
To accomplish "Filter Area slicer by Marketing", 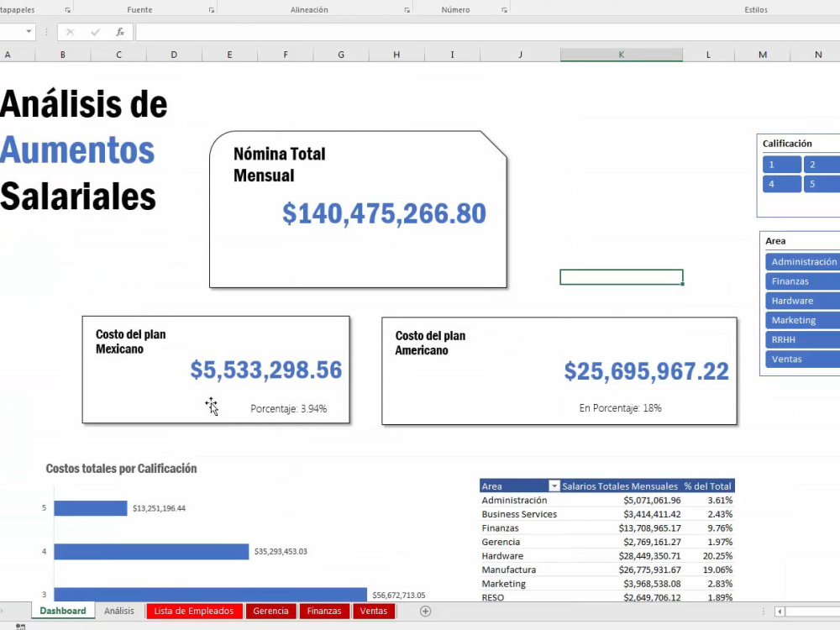I will pyautogui.click(x=802, y=320).
